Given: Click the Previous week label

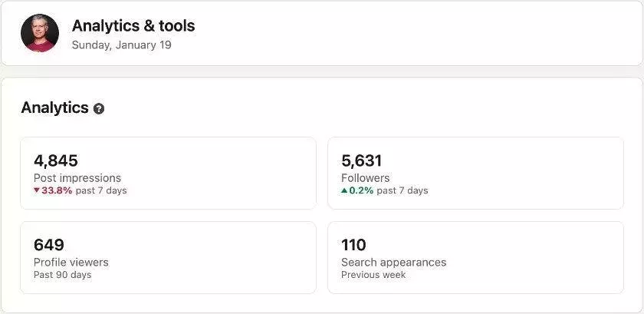Looking at the screenshot, I should click(373, 275).
